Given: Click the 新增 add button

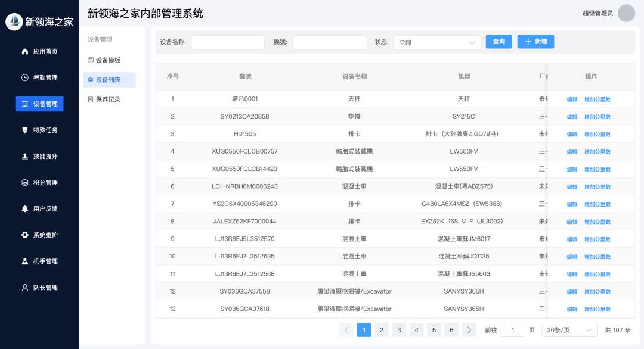Looking at the screenshot, I should tap(535, 42).
